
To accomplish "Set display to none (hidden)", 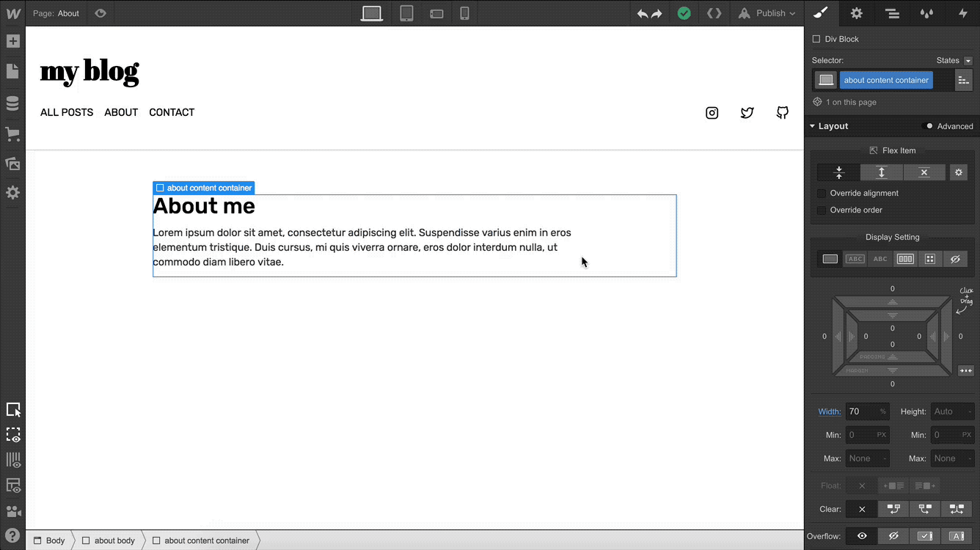I will pos(955,259).
